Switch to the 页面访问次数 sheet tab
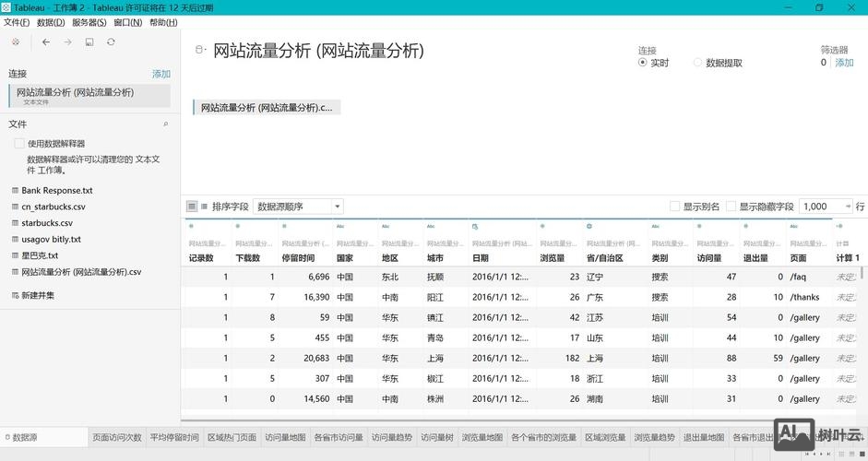This screenshot has width=868, height=461. click(117, 437)
